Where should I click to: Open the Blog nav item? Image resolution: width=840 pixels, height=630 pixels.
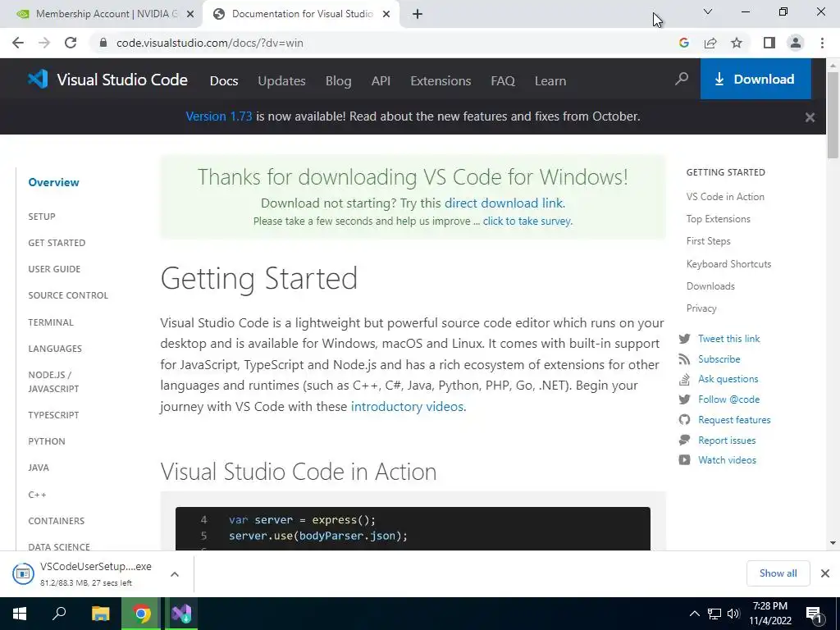click(339, 81)
